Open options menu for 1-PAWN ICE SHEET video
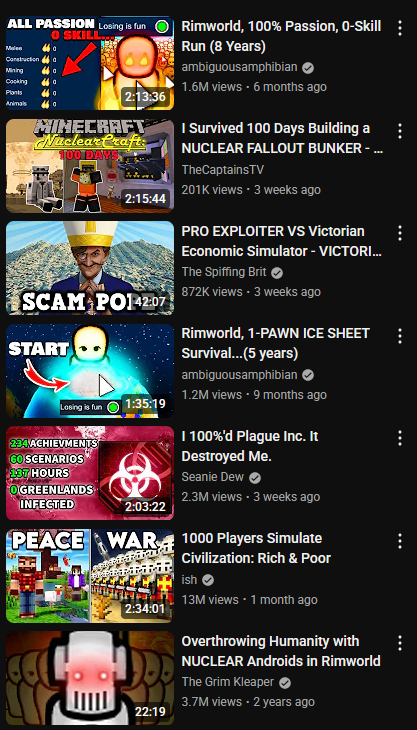 click(400, 336)
